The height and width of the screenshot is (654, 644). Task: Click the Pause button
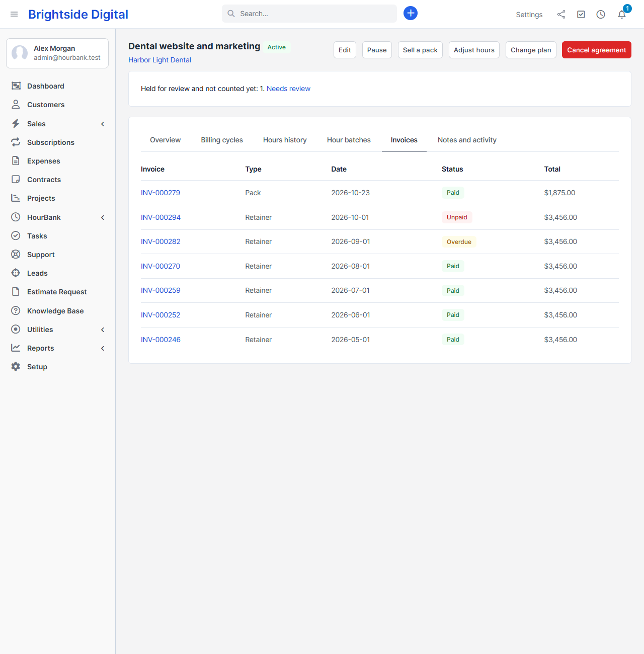point(377,50)
